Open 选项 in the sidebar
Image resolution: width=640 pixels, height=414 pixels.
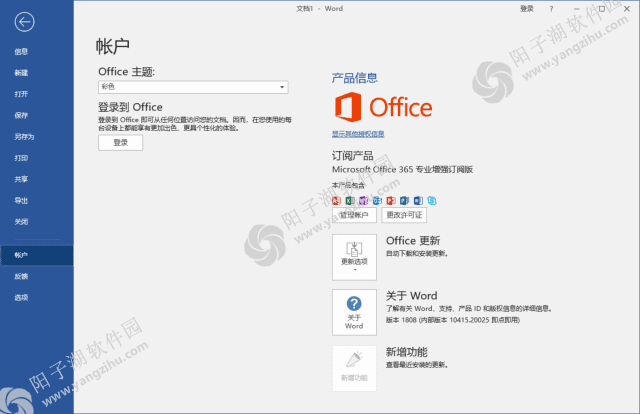click(21, 298)
